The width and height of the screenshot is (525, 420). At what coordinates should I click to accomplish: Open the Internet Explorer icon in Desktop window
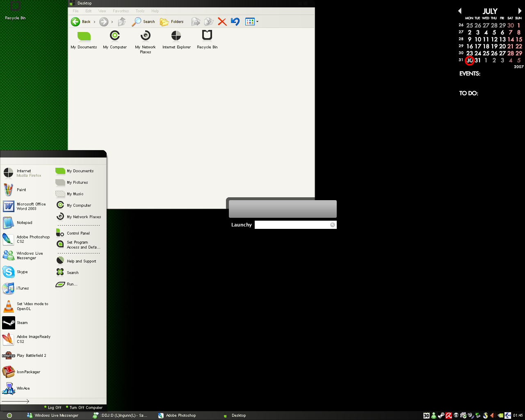[x=176, y=40]
